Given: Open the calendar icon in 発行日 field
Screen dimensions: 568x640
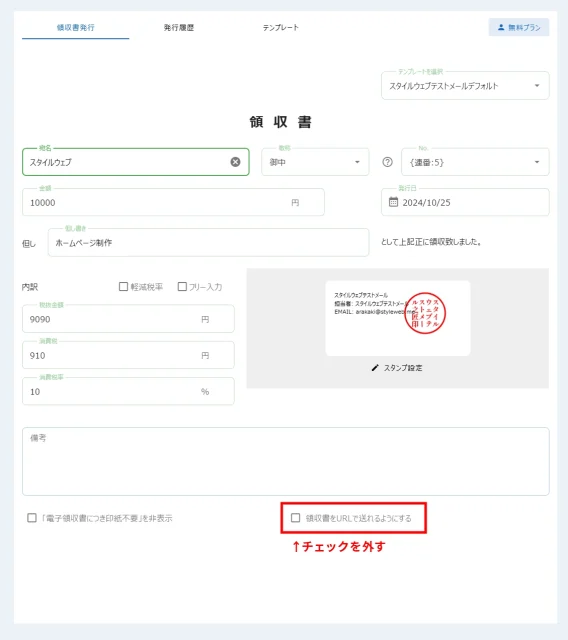Looking at the screenshot, I should [393, 202].
